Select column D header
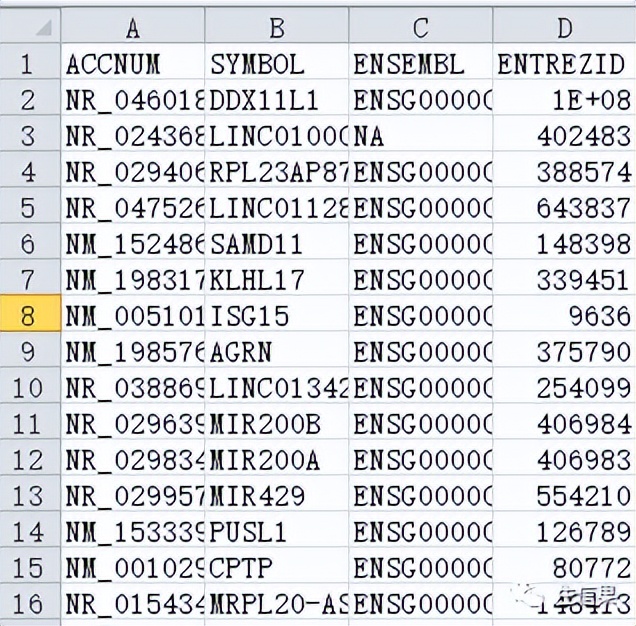 point(565,25)
